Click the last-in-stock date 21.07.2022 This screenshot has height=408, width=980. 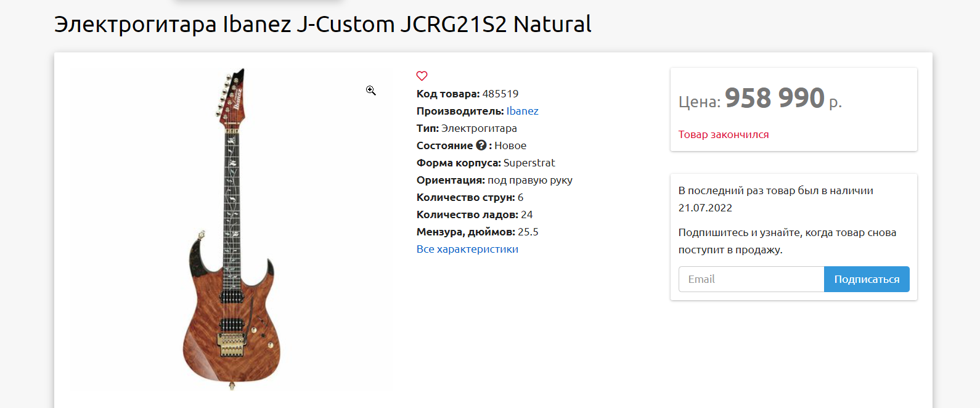click(x=705, y=208)
